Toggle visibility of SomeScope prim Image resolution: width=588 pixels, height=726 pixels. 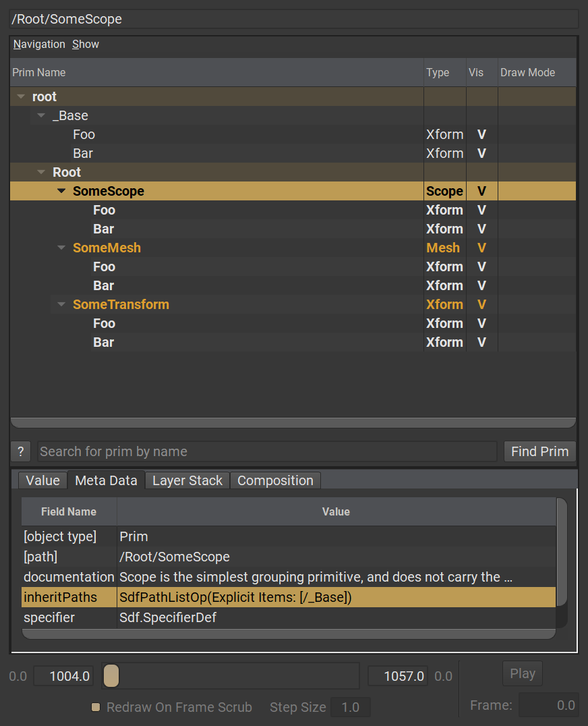point(481,191)
